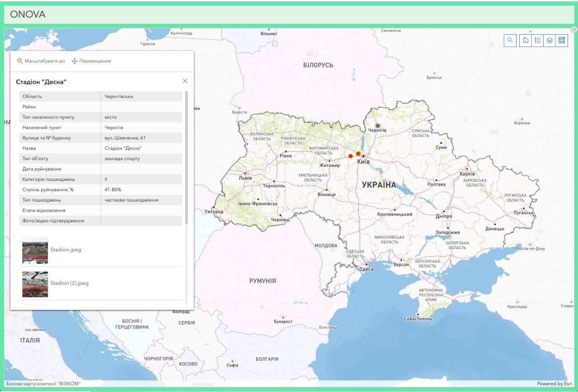The width and height of the screenshot is (578, 392).
Task: Click the часткове пошкодження value
Action: click(x=131, y=200)
